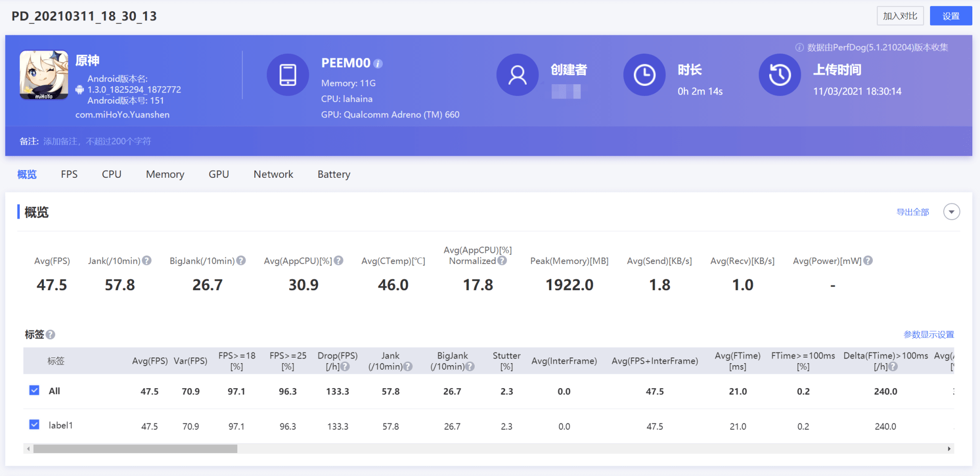The width and height of the screenshot is (980, 476).
Task: Click the Avg(FPS) value 47.5 summary
Action: (52, 285)
